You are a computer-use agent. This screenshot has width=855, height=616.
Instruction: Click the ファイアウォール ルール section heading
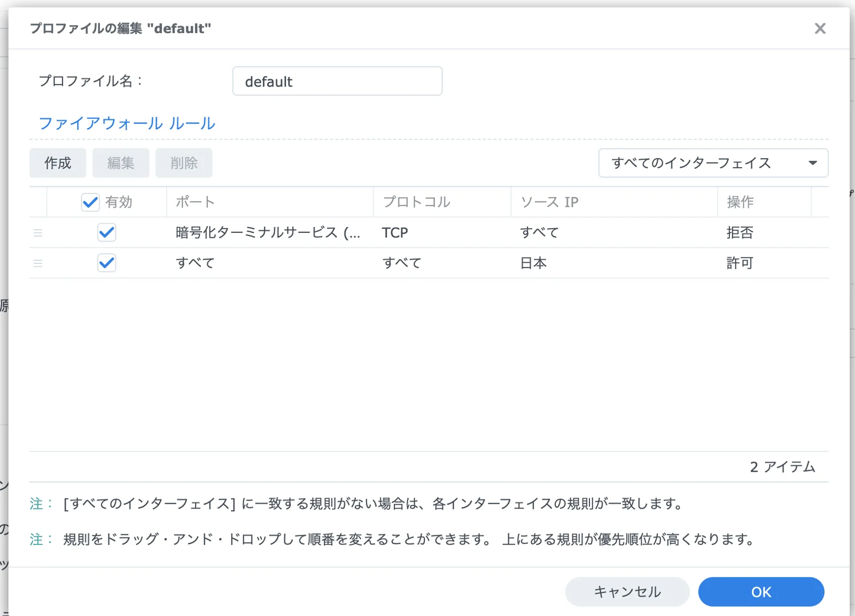[127, 123]
